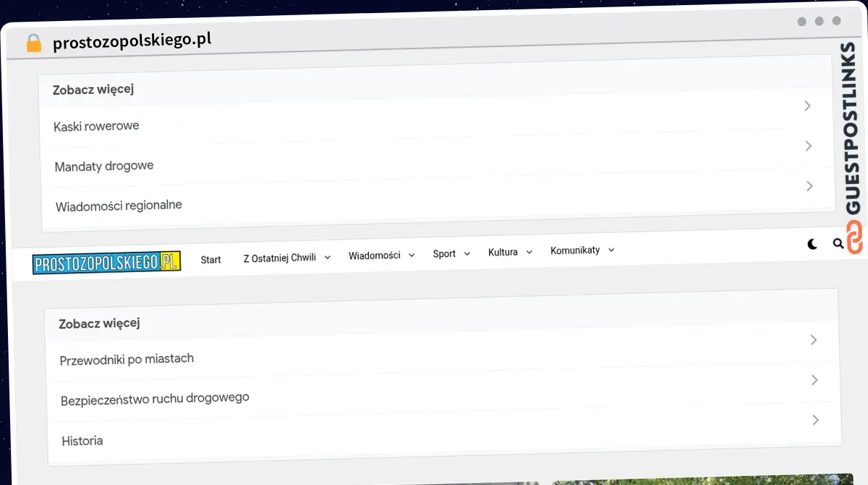This screenshot has height=485, width=868.
Task: Click the orange padlock security icon
Action: (34, 43)
